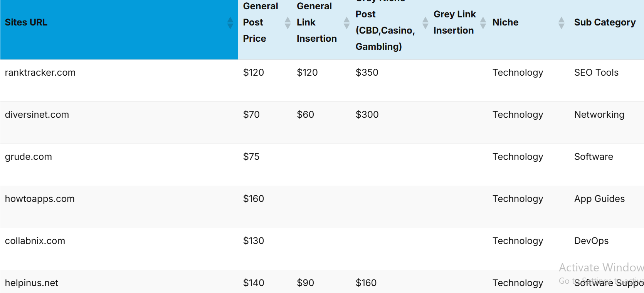Viewport: 644px width, 293px height.
Task: Select the grude.com site cell
Action: click(x=29, y=157)
